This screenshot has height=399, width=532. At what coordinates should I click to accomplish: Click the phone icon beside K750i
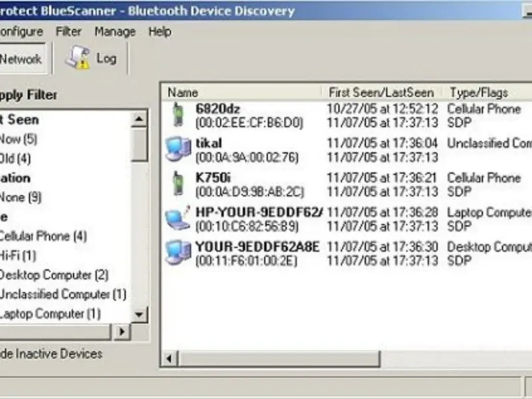tap(178, 184)
